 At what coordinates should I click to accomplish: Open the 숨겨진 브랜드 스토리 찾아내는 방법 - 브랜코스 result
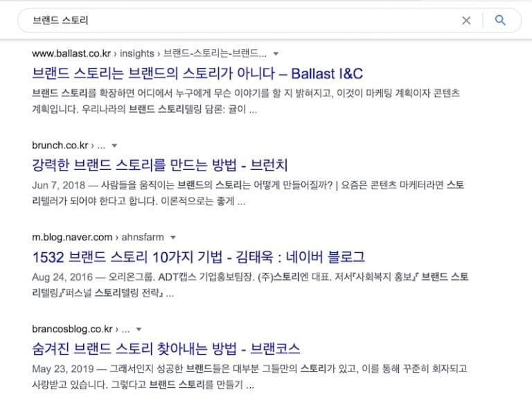[x=166, y=348]
